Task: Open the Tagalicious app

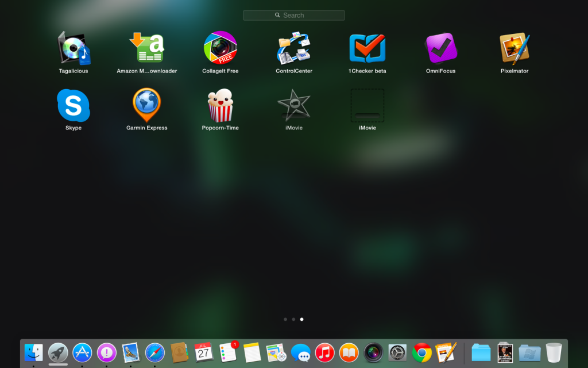Action: click(x=73, y=48)
